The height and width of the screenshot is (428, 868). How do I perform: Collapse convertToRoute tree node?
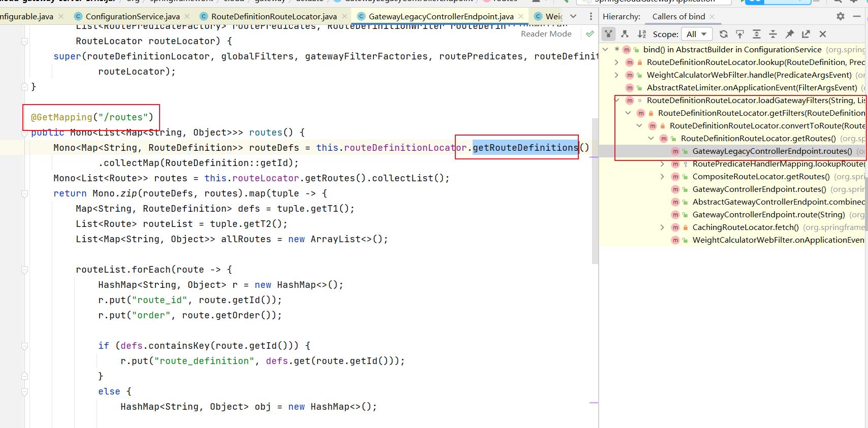coord(639,125)
